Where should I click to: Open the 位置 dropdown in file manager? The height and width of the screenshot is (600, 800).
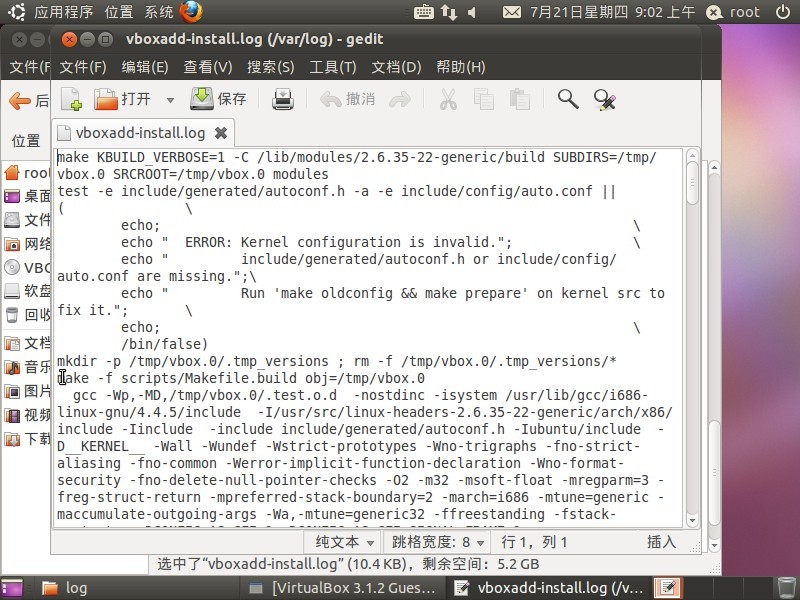(x=27, y=140)
